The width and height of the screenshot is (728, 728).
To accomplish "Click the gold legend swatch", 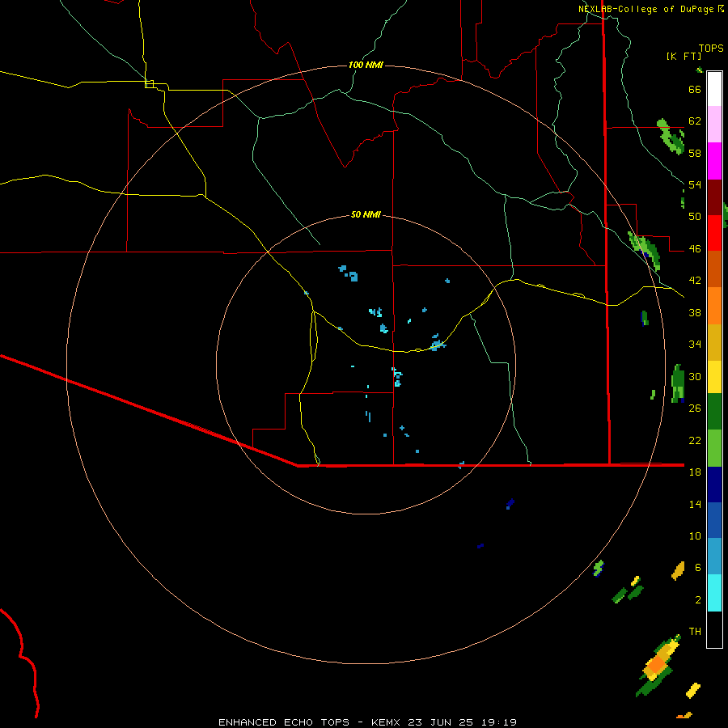I will [x=714, y=343].
